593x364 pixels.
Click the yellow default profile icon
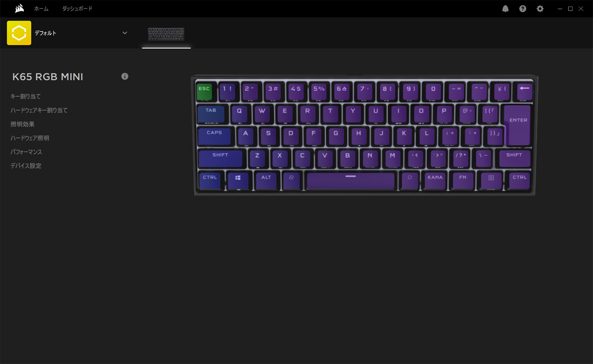(19, 33)
